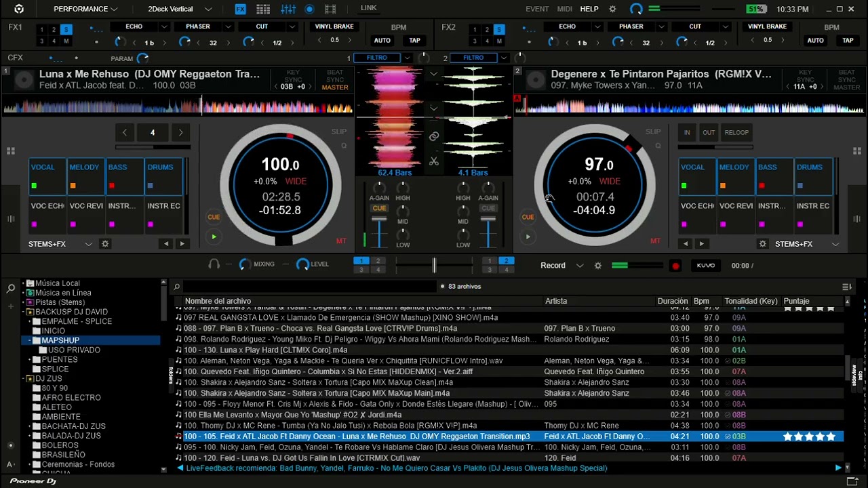
Task: Click FX2 BPM TAP button
Action: pyautogui.click(x=848, y=41)
